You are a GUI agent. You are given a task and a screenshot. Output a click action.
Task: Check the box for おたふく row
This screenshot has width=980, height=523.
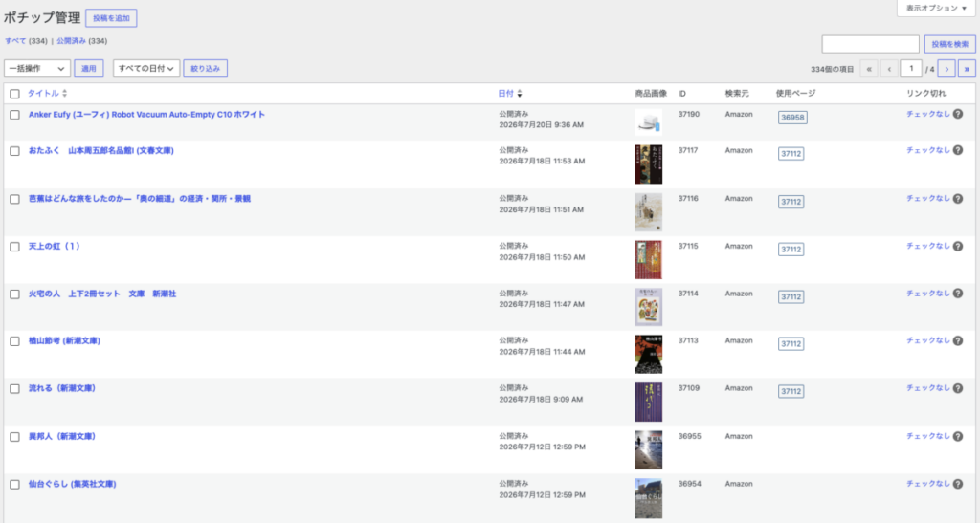[x=15, y=151]
